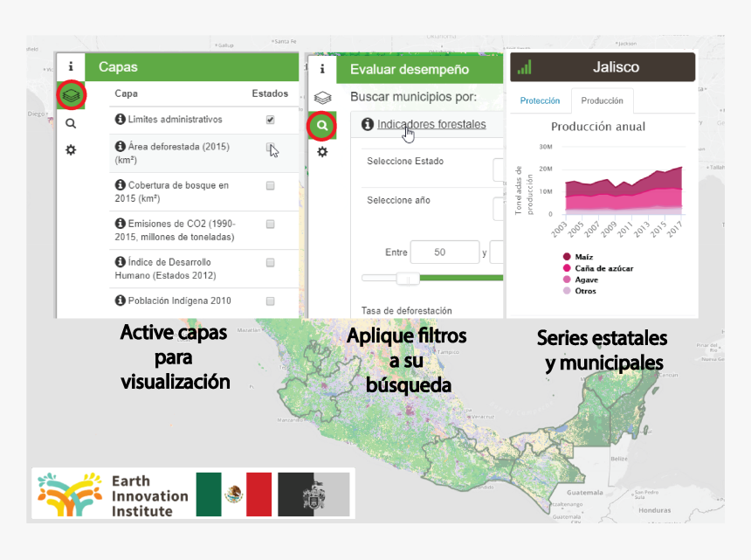Switch to the Producción tab
The height and width of the screenshot is (560, 751).
pyautogui.click(x=602, y=100)
